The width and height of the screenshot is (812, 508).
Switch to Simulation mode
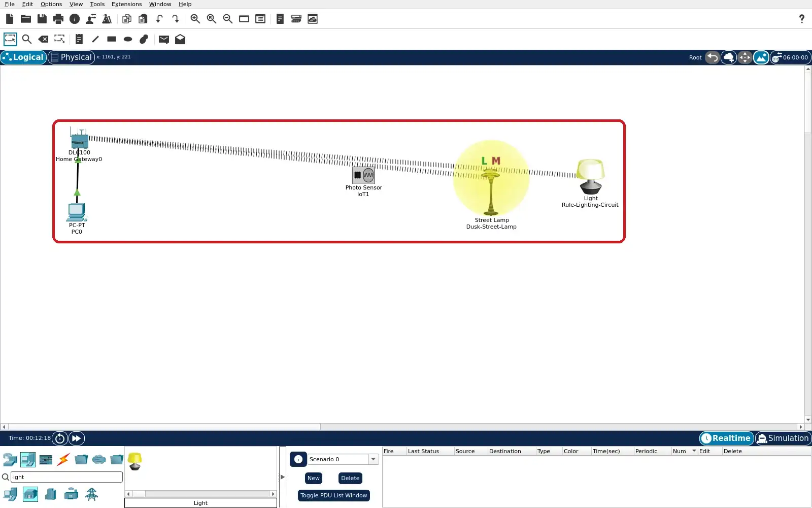click(783, 438)
